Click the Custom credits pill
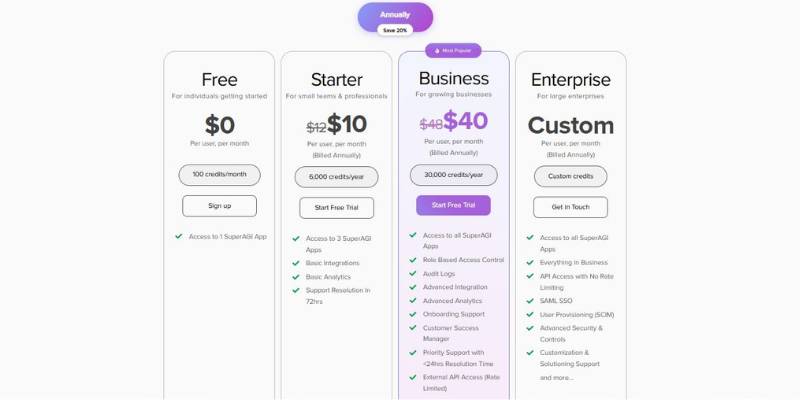Viewport: 800px width, 400px height. click(570, 176)
